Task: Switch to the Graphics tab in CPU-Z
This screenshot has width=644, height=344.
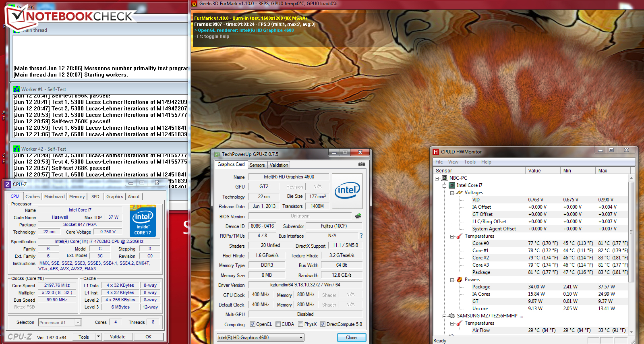Action: point(115,197)
